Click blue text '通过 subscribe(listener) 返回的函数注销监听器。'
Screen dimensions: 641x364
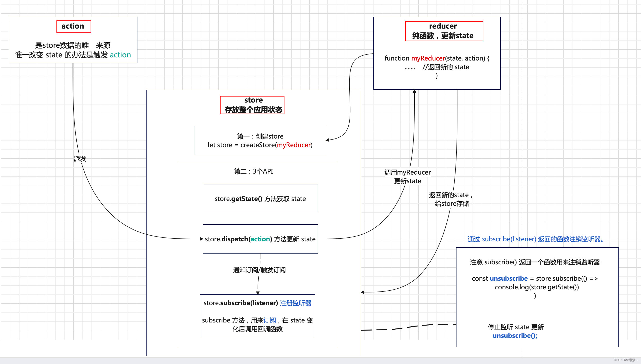click(x=536, y=239)
